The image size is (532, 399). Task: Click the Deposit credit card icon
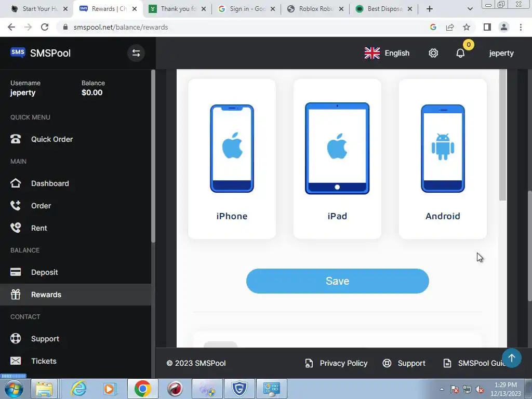click(16, 272)
